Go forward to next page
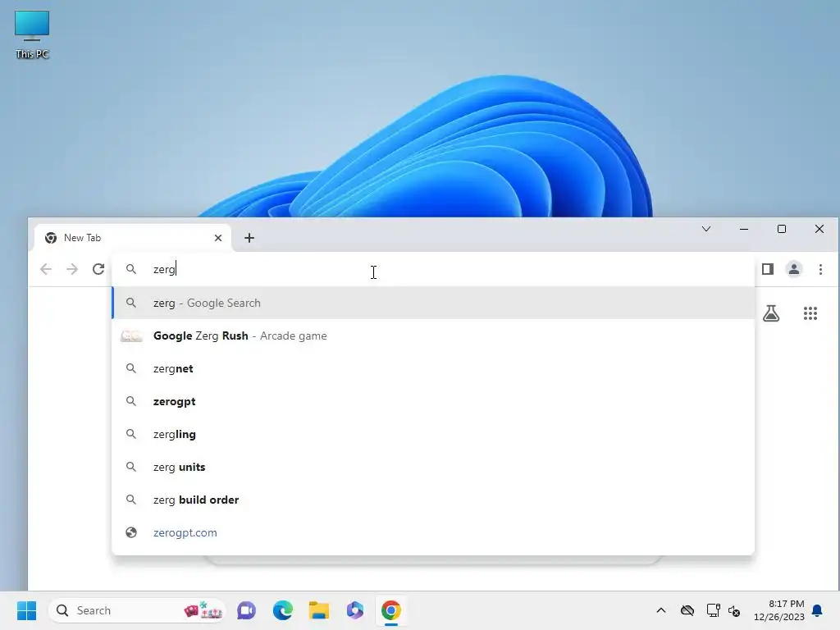The image size is (840, 630). point(72,269)
